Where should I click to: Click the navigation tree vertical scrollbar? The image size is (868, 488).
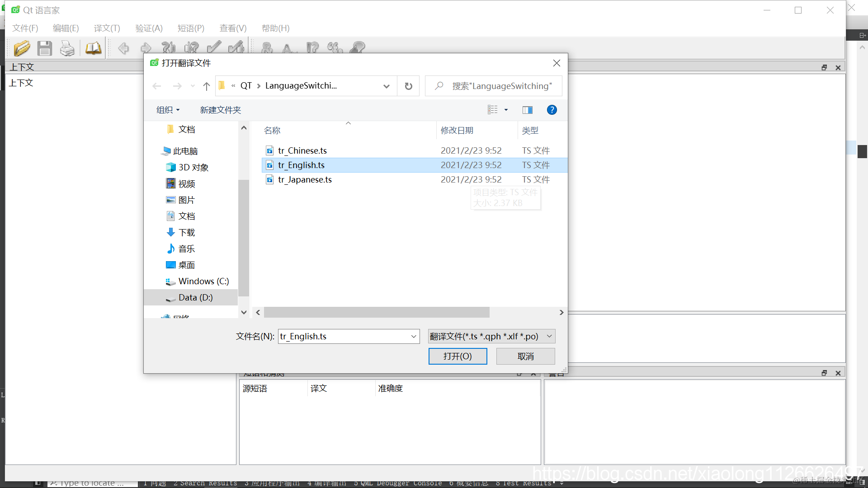(x=244, y=238)
